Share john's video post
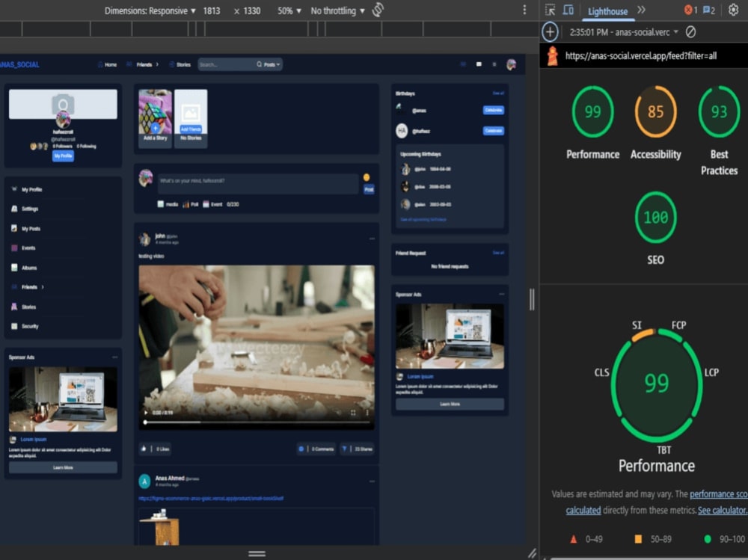 [x=358, y=449]
